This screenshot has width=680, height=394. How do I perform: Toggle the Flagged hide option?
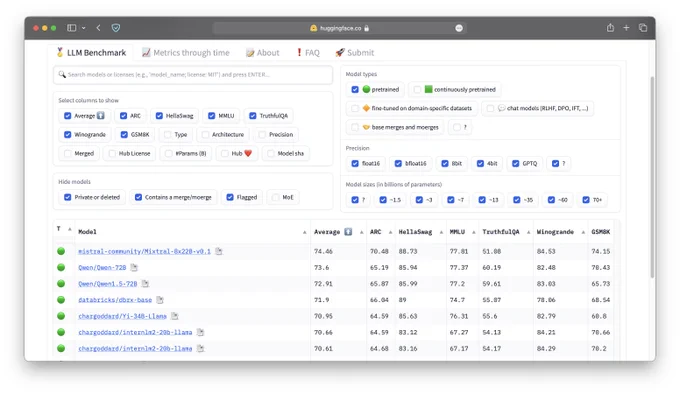(x=230, y=197)
